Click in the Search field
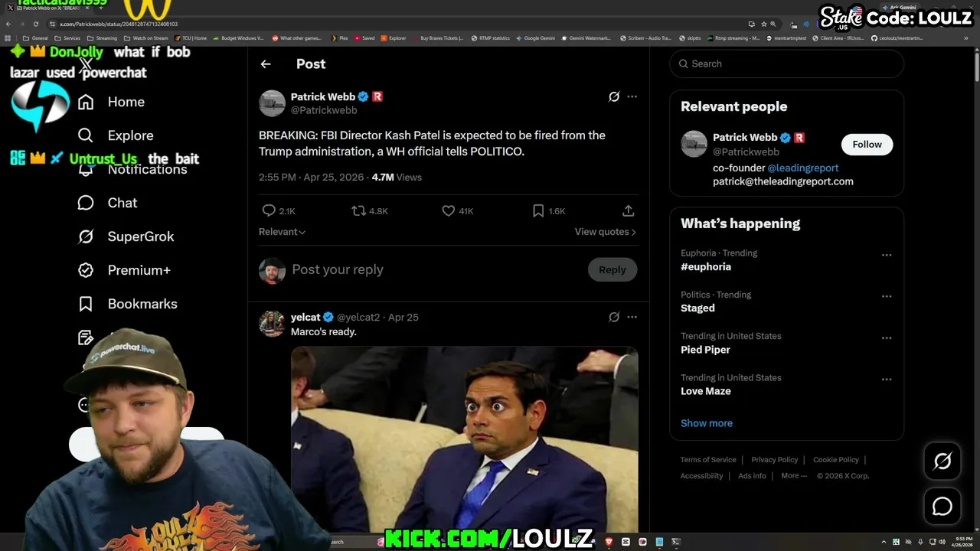Screen dimensions: 980x551 (786, 64)
